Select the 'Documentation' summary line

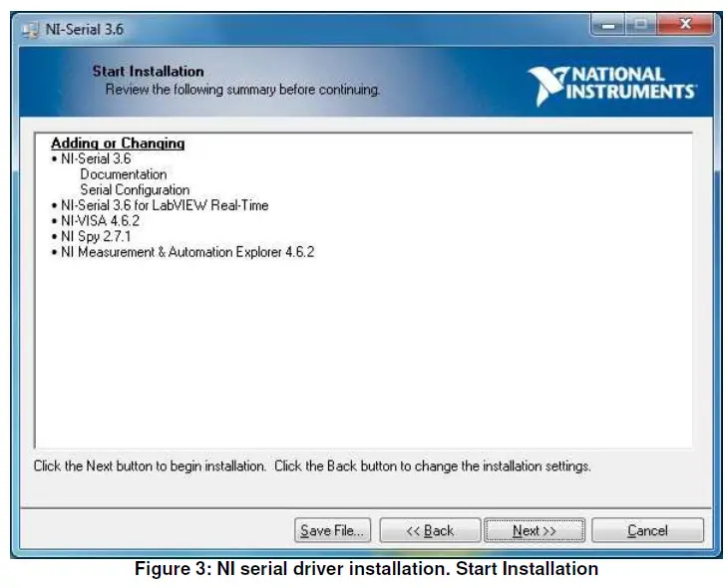point(124,174)
